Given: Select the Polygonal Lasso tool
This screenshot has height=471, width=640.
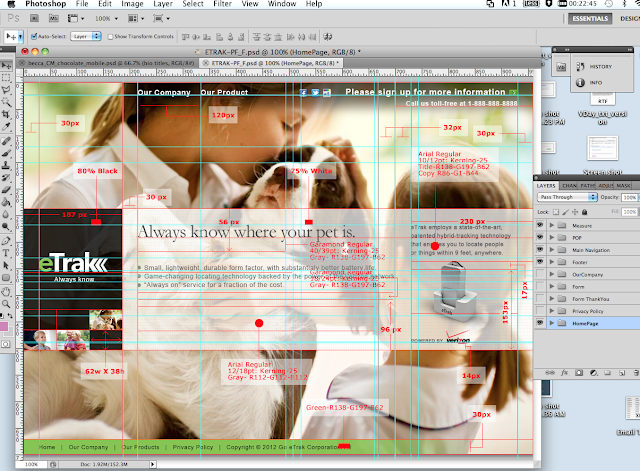Looking at the screenshot, I should coord(6,90).
